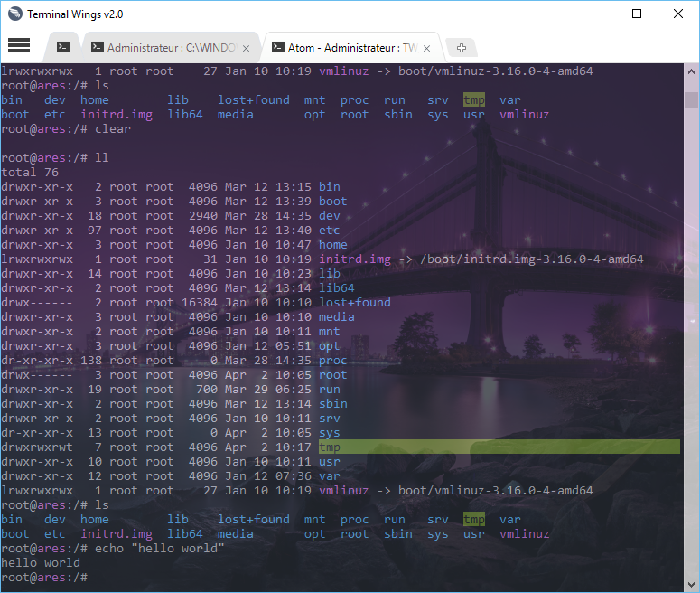Click 'lib64' in the ll listing
The image size is (700, 593).
click(337, 288)
